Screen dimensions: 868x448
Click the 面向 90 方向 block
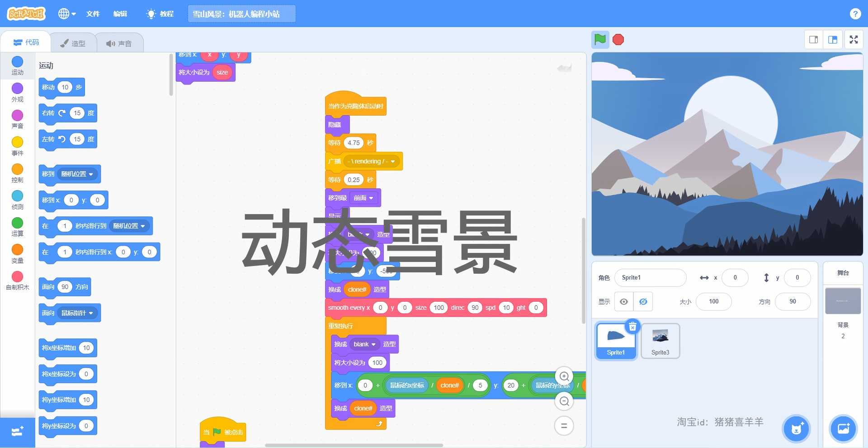coord(66,287)
